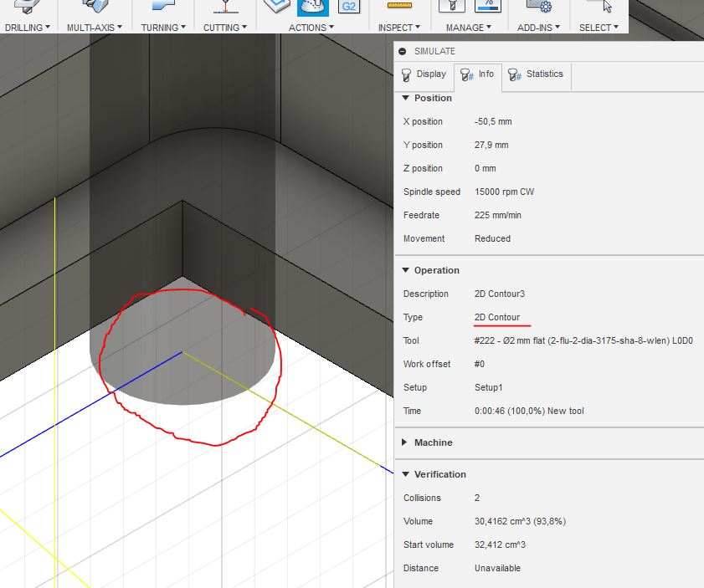The height and width of the screenshot is (588, 704).
Task: Collapse the Position section
Action: coord(405,98)
